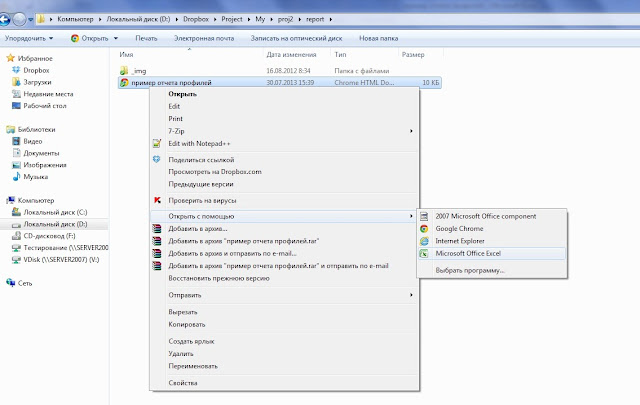
Task: Click the Новая папка toolbar button
Action: [378, 38]
